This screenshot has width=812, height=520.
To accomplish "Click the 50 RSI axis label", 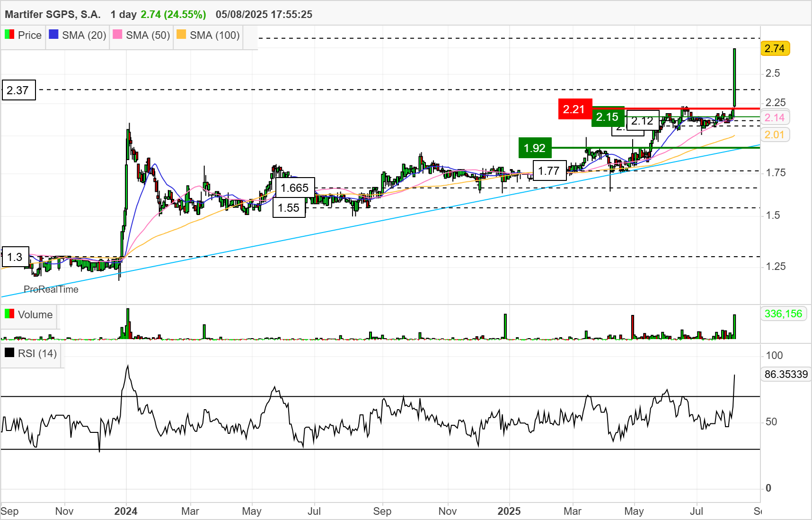I will click(x=771, y=421).
